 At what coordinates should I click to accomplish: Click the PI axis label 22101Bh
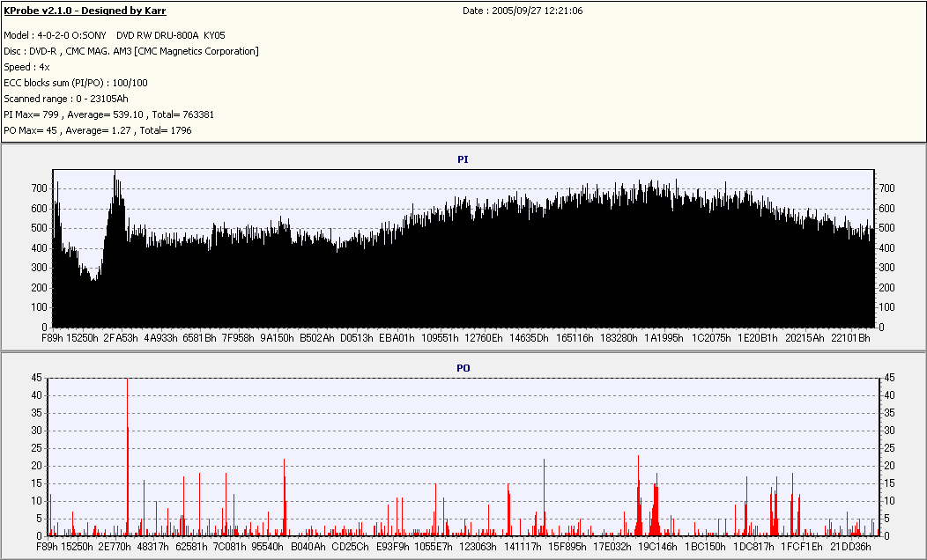click(x=850, y=338)
